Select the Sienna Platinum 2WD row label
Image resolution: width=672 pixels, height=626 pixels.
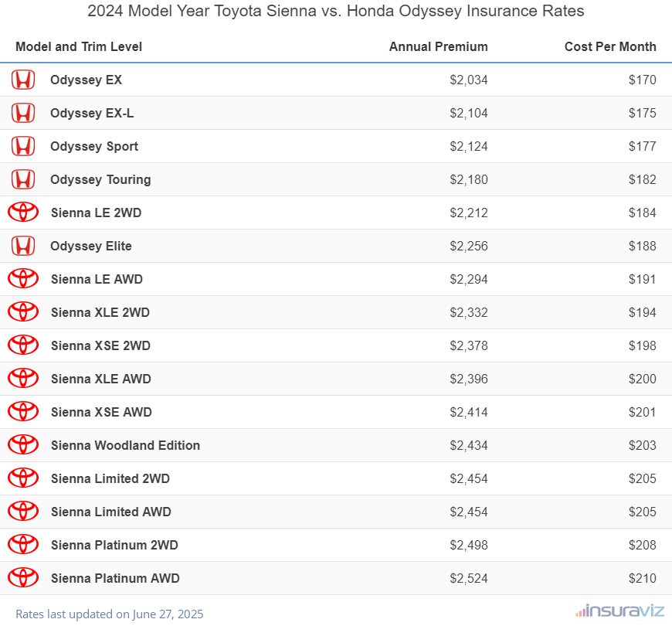click(x=114, y=545)
